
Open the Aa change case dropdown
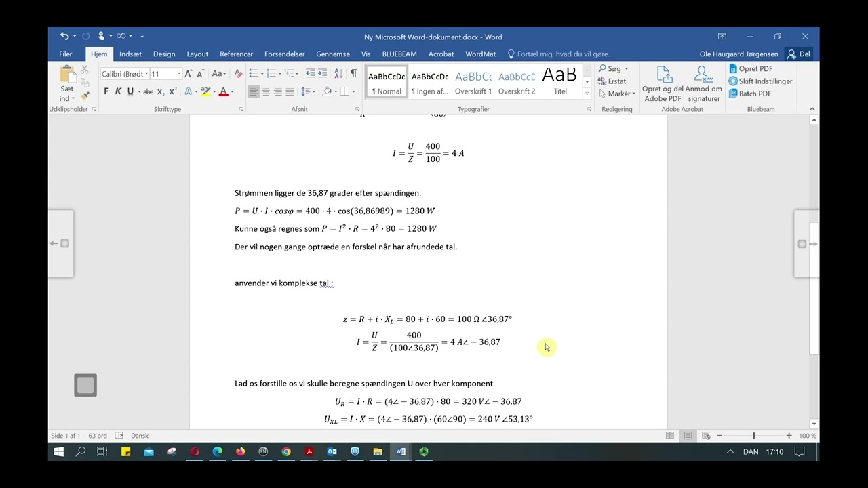pos(219,73)
